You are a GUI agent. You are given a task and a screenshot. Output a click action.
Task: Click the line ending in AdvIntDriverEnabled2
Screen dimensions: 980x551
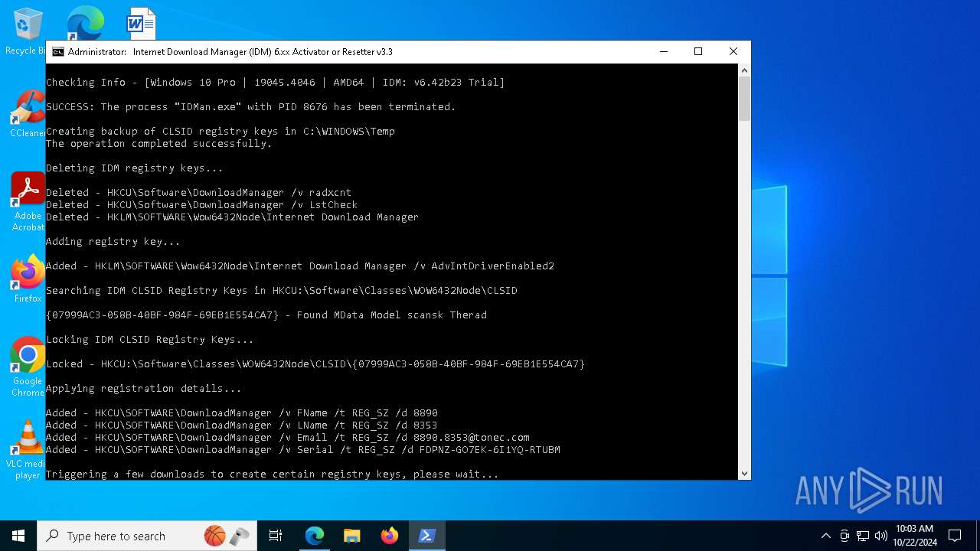coord(300,266)
